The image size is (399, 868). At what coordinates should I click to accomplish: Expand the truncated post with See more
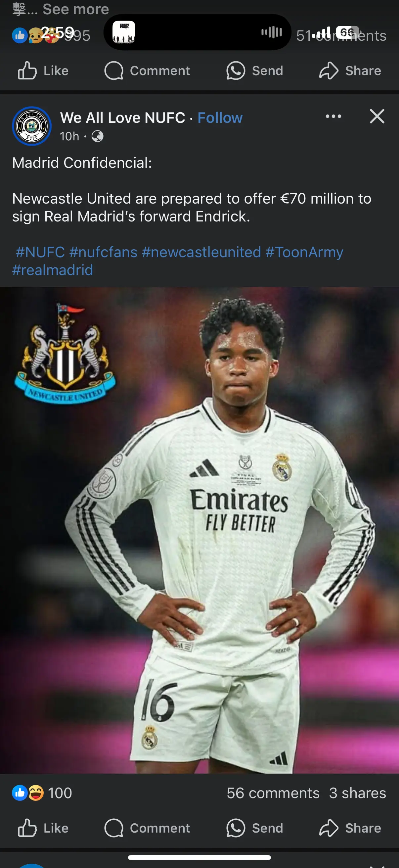pos(76,9)
